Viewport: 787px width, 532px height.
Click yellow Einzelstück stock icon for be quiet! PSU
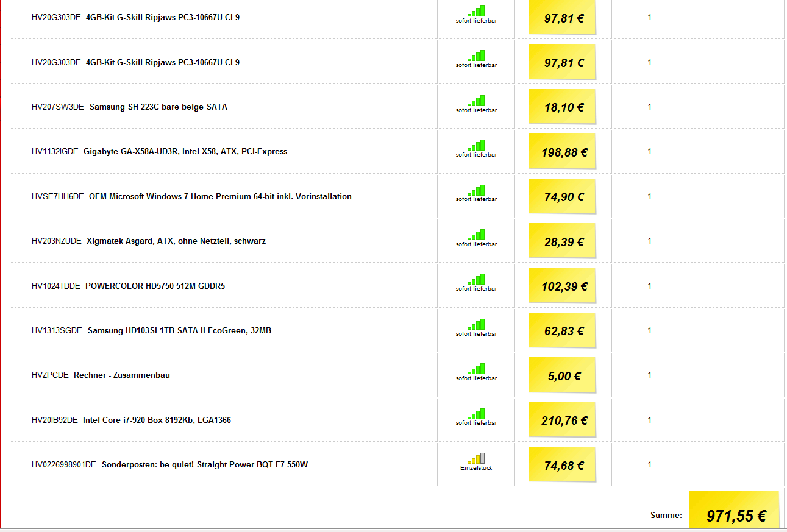point(477,458)
